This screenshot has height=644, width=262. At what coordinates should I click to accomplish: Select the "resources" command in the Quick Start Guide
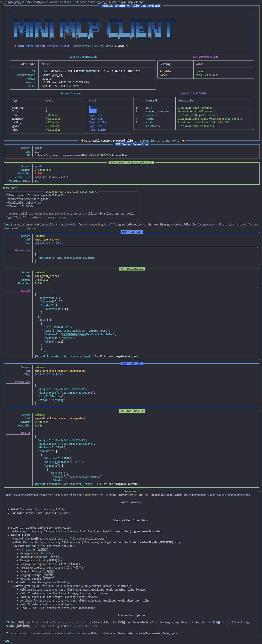point(153,126)
